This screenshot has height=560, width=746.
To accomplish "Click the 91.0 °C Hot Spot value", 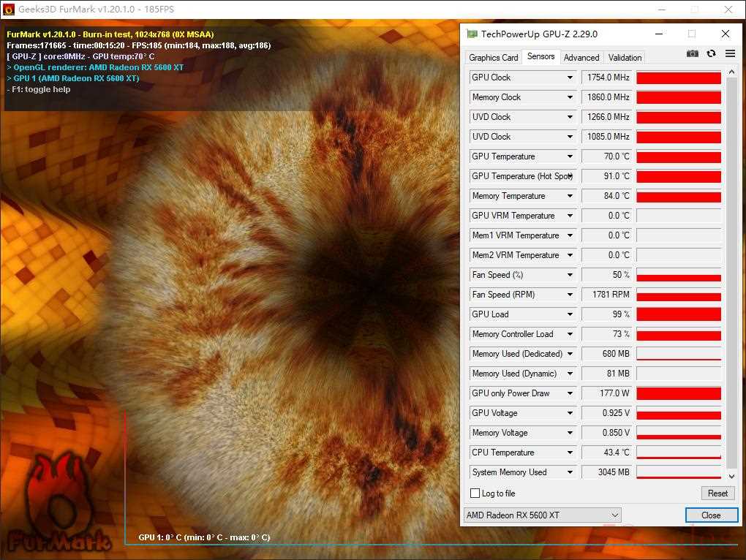I will [607, 176].
